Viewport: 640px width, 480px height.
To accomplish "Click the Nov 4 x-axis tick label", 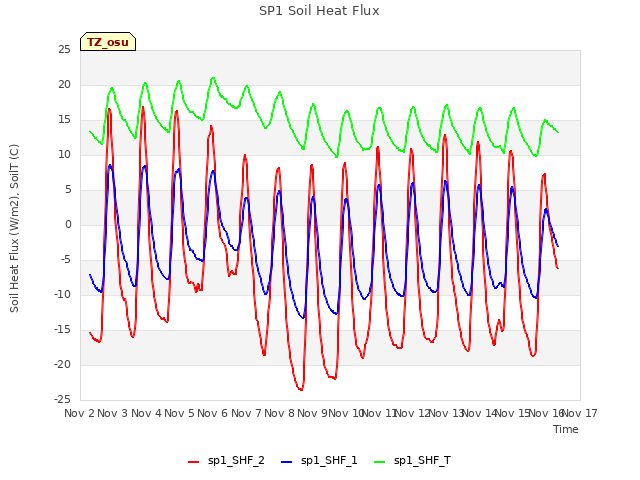I will coord(146,413).
